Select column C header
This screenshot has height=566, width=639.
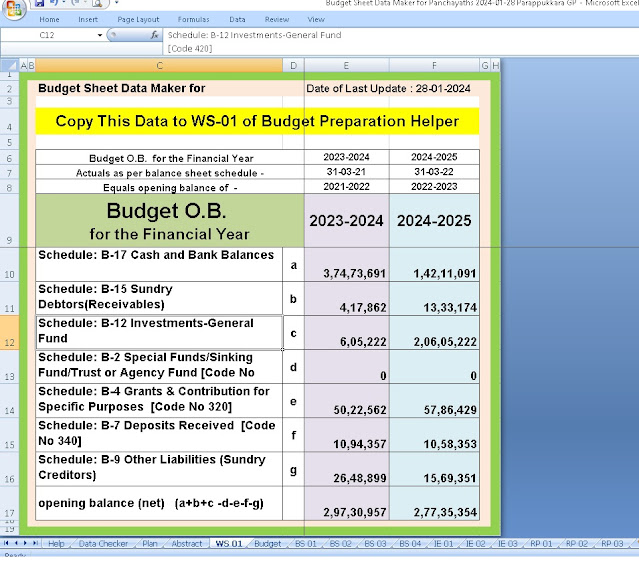(x=159, y=65)
